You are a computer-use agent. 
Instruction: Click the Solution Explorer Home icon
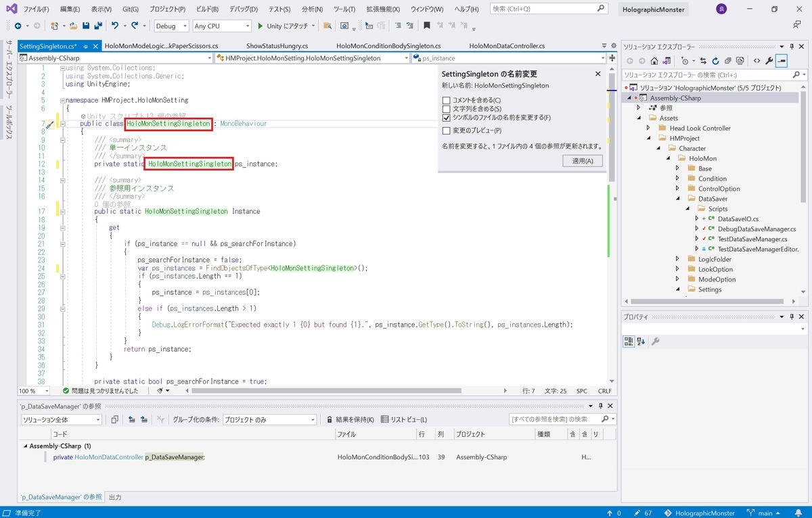point(654,61)
